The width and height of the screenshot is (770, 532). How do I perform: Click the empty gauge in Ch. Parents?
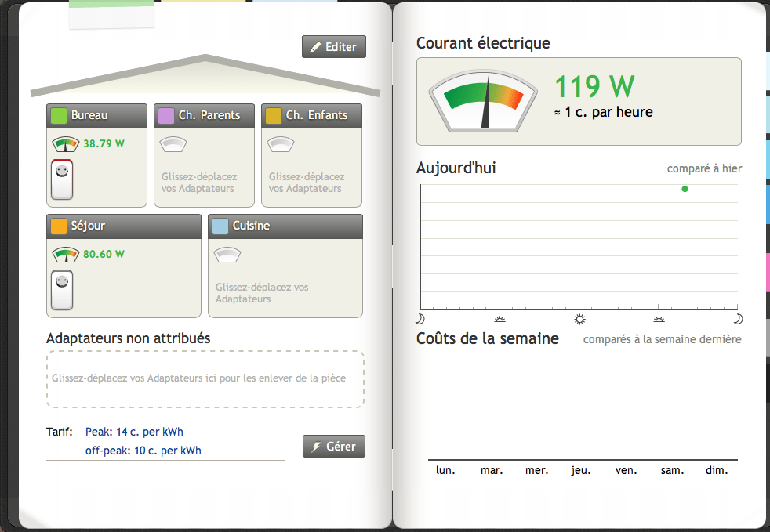tap(173, 144)
